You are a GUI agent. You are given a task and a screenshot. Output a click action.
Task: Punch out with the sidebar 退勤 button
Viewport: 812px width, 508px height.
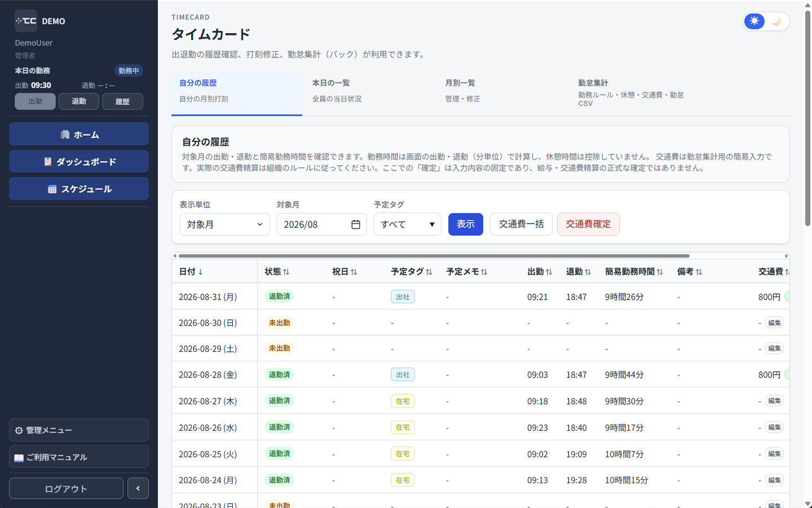pos(79,102)
